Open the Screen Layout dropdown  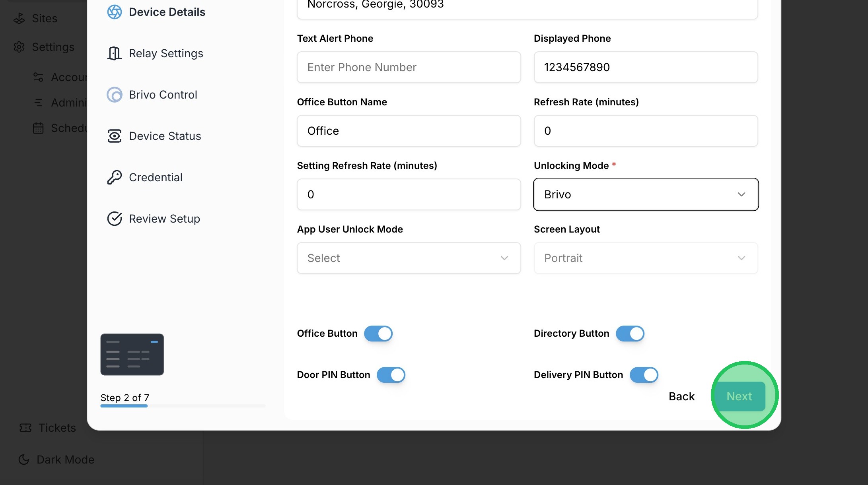click(646, 258)
